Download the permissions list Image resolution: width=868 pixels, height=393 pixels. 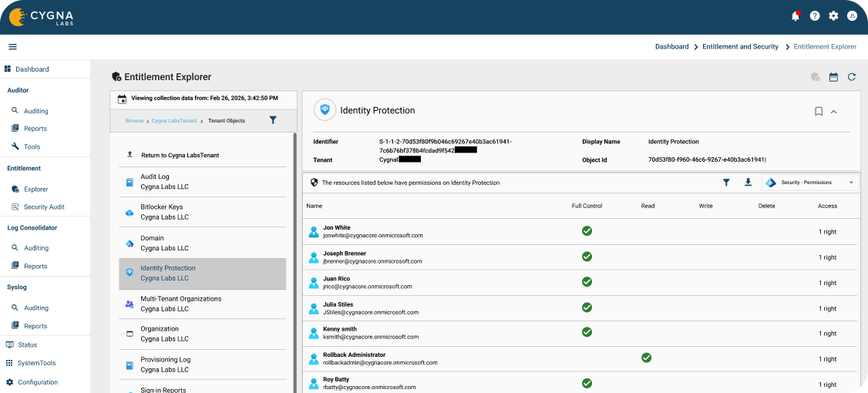(x=748, y=182)
